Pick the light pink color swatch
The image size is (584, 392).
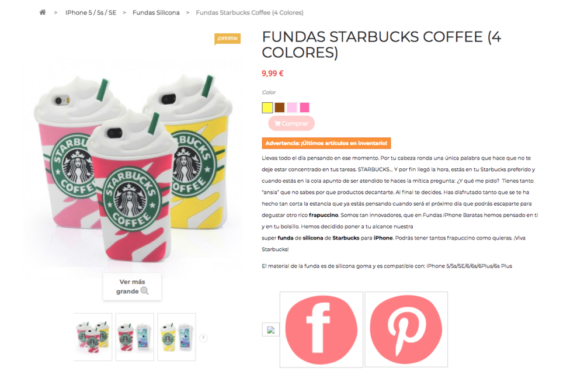[292, 107]
